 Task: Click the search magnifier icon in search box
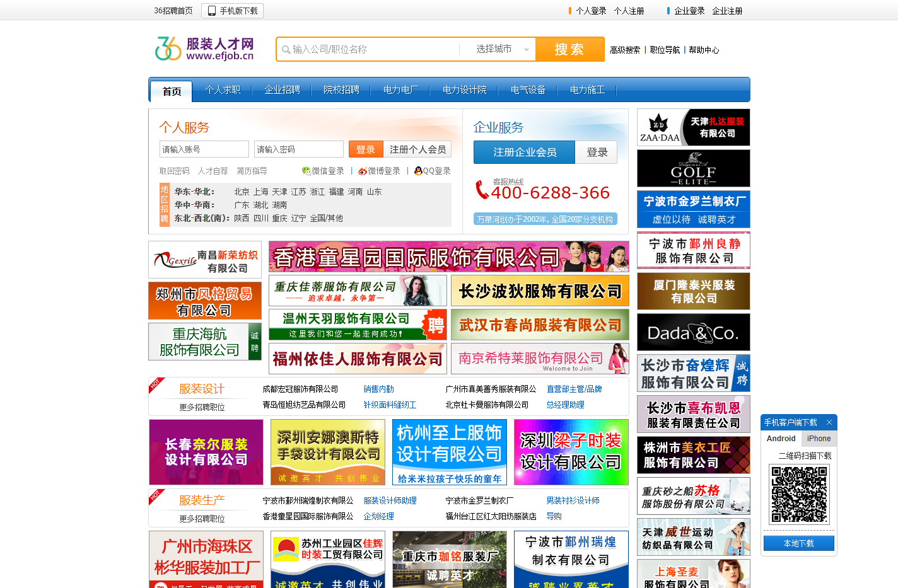(286, 49)
